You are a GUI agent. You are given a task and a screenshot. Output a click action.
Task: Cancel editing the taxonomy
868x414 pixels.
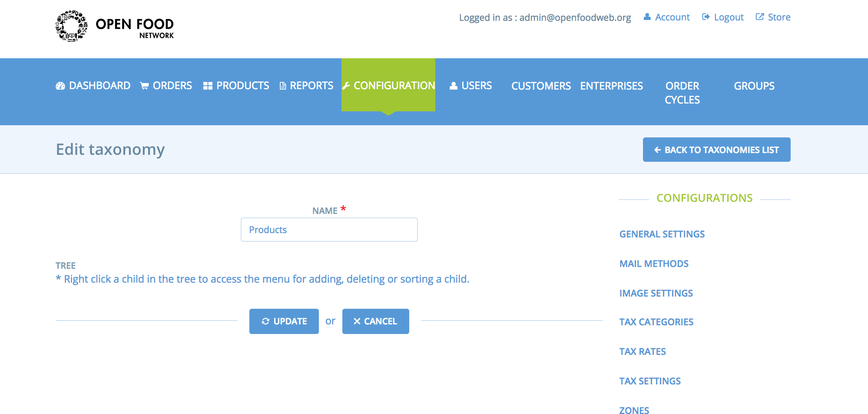375,321
